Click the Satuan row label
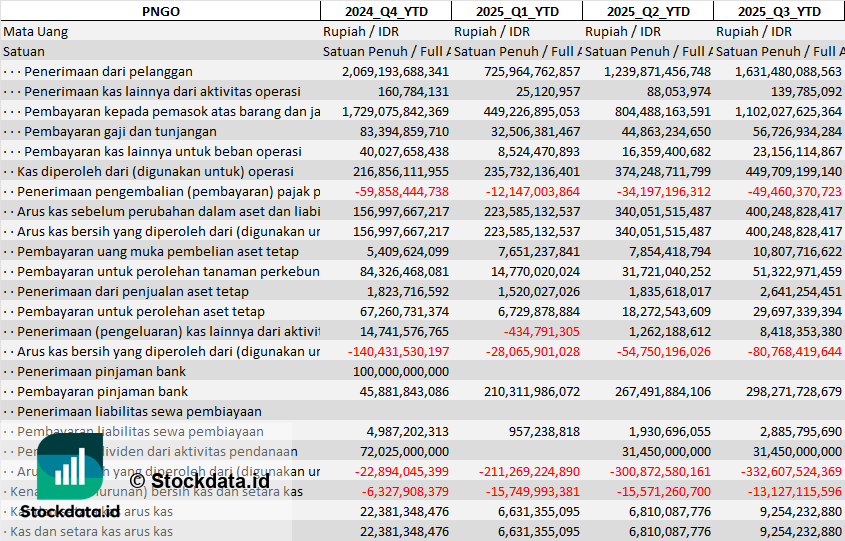The image size is (845, 541). coord(24,51)
